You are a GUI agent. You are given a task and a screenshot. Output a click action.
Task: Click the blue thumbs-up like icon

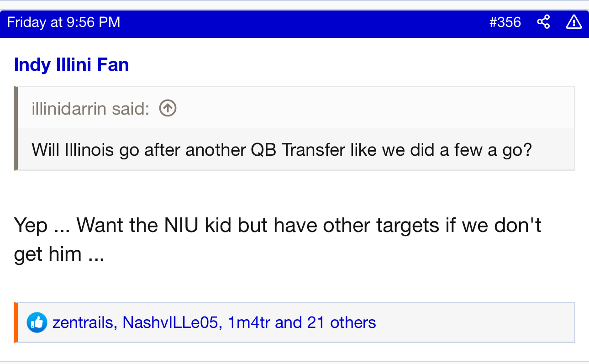tap(37, 322)
